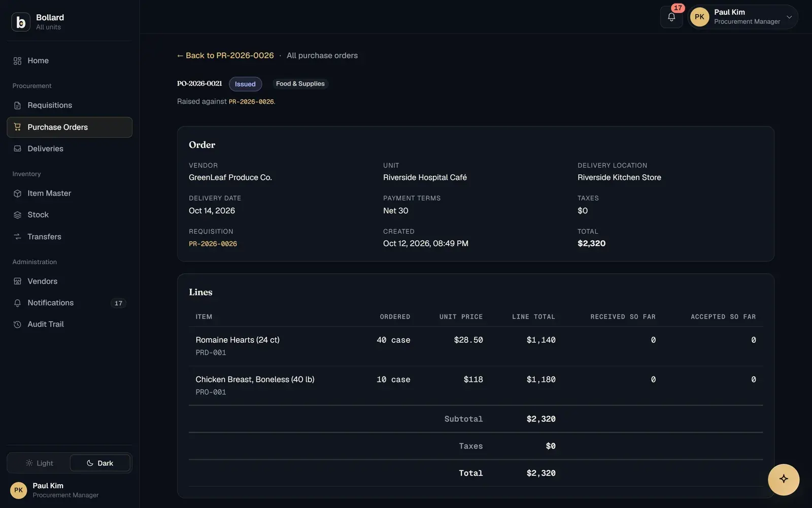Image resolution: width=812 pixels, height=508 pixels.
Task: Click ordered quantity 40 case
Action: [393, 340]
